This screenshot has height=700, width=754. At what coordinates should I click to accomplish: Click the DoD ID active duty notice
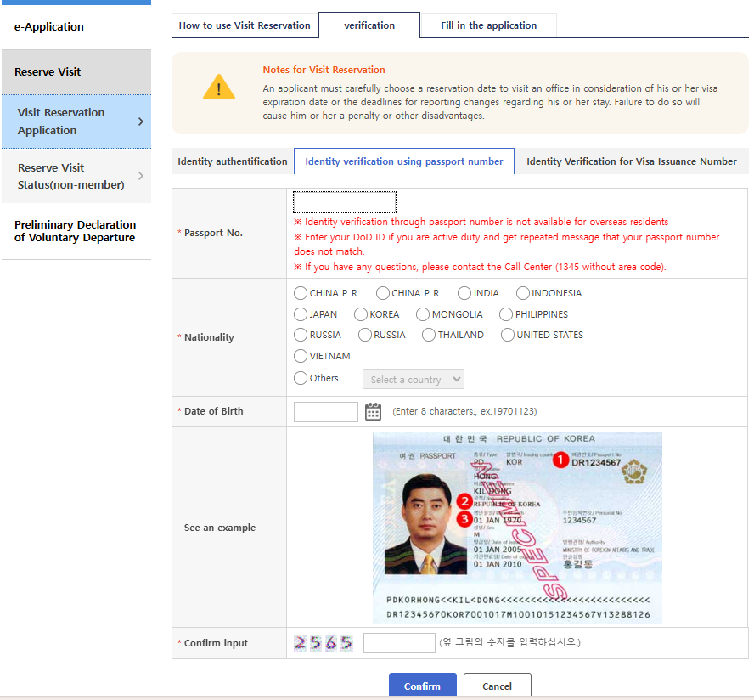coord(507,245)
